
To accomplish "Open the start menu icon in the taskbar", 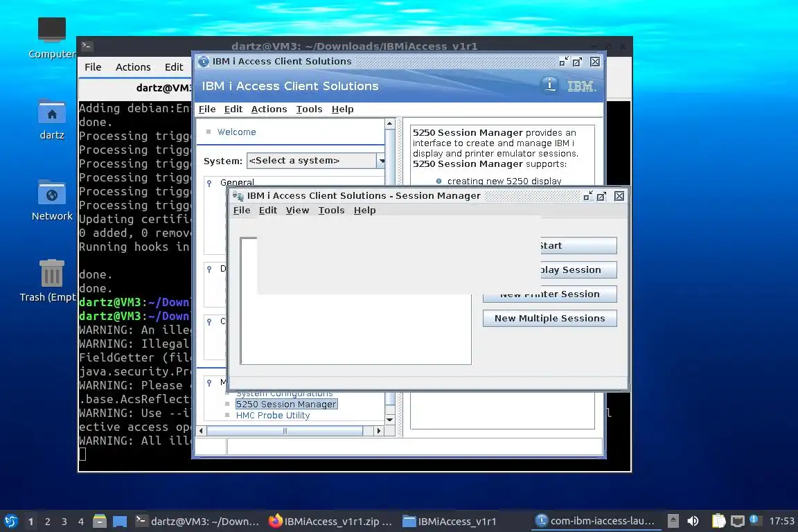I will (x=10, y=522).
